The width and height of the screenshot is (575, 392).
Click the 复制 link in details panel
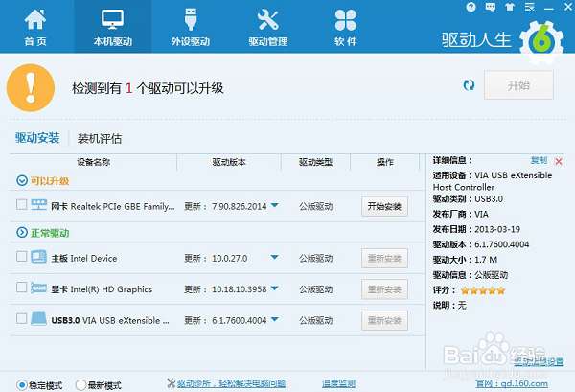pos(539,160)
